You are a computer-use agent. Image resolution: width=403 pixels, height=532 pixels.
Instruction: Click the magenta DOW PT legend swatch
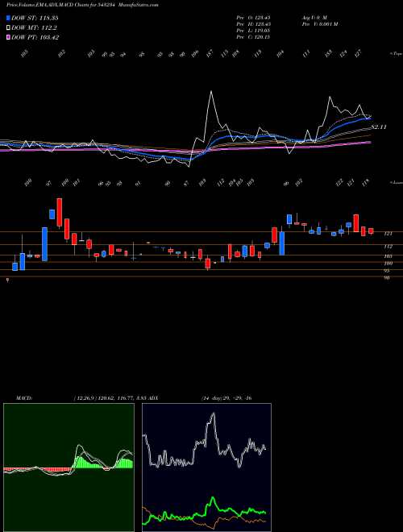(x=8, y=37)
